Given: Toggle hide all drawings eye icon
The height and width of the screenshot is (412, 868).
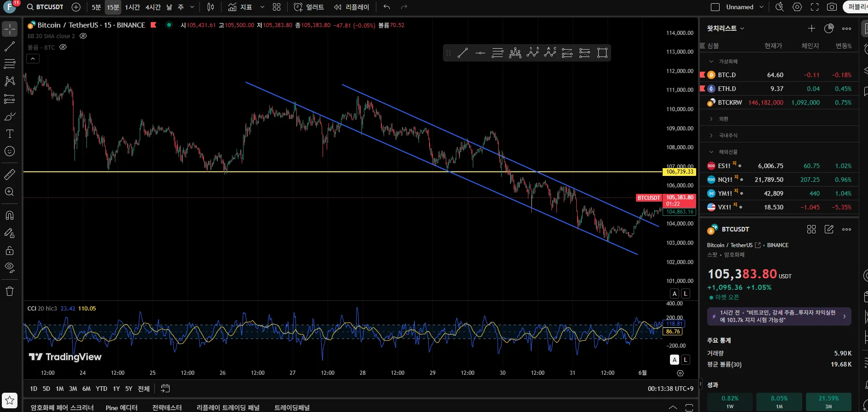Looking at the screenshot, I should click(10, 268).
